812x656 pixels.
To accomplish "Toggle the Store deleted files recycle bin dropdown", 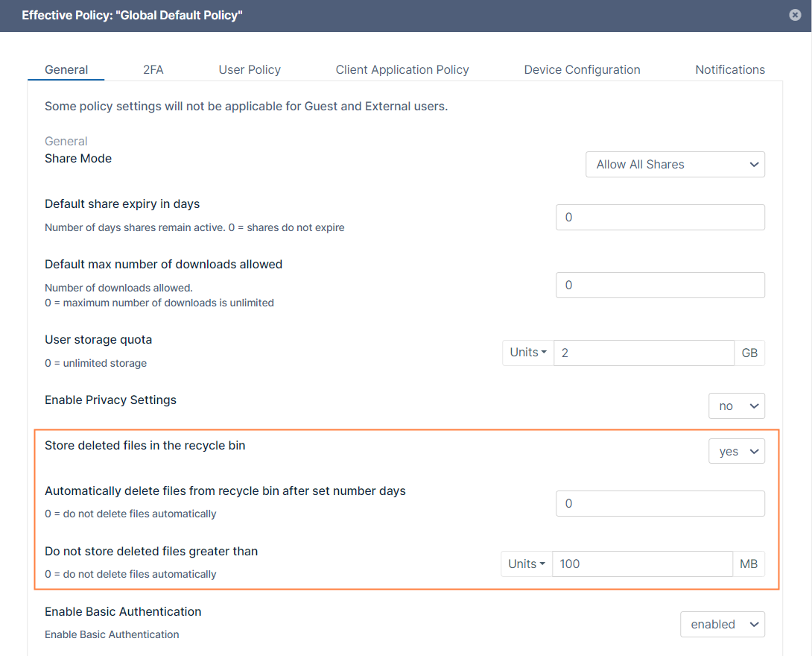I will pos(736,452).
